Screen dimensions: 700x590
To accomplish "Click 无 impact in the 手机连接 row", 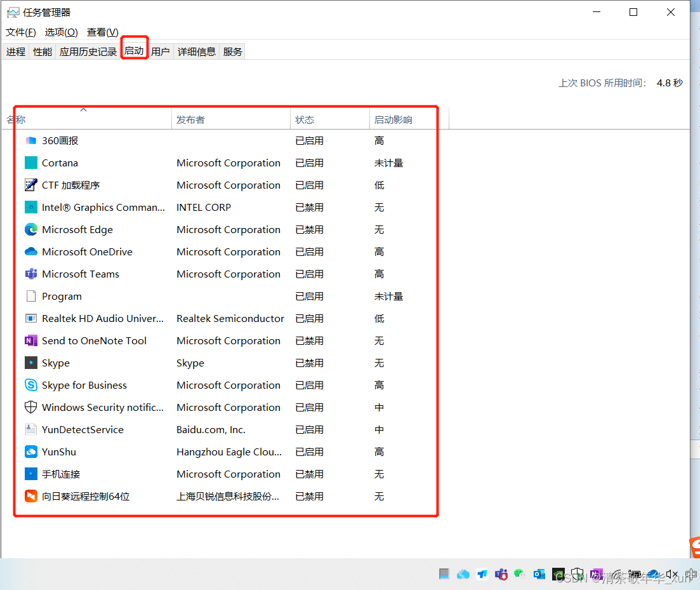I will pos(379,474).
